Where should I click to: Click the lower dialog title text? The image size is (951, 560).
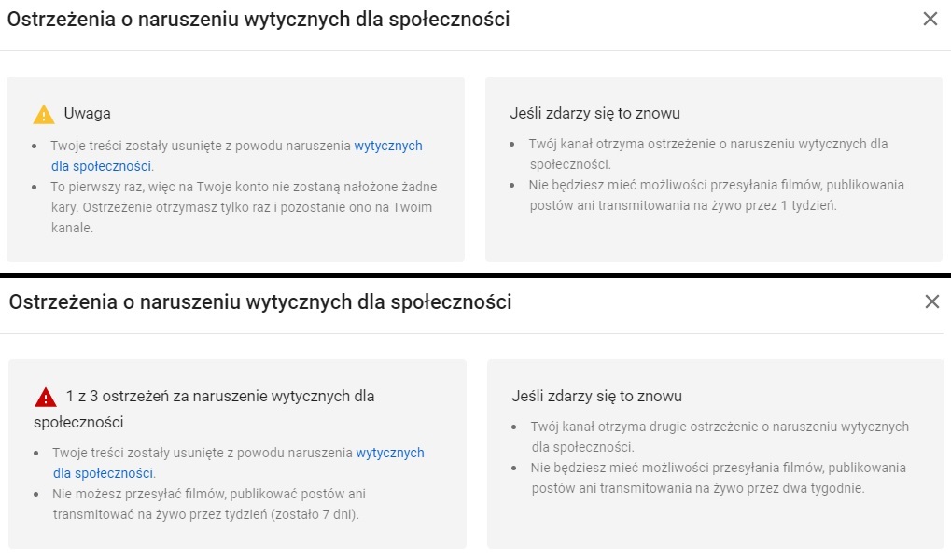pos(260,301)
